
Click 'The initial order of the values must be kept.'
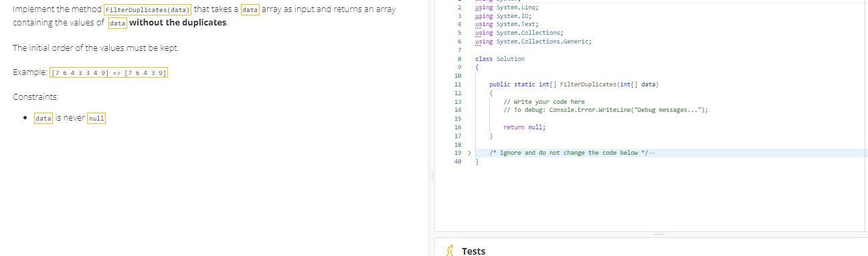pos(96,48)
